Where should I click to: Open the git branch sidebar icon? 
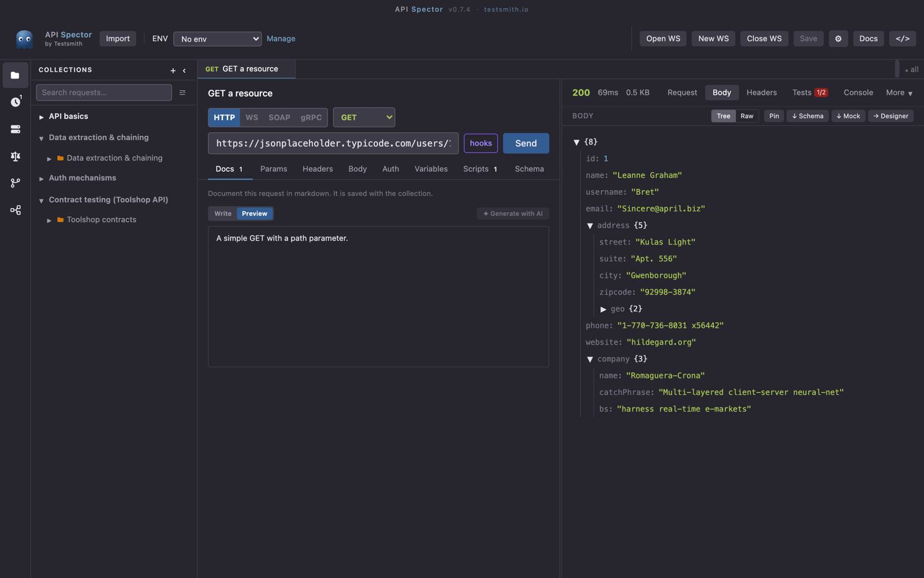(15, 183)
